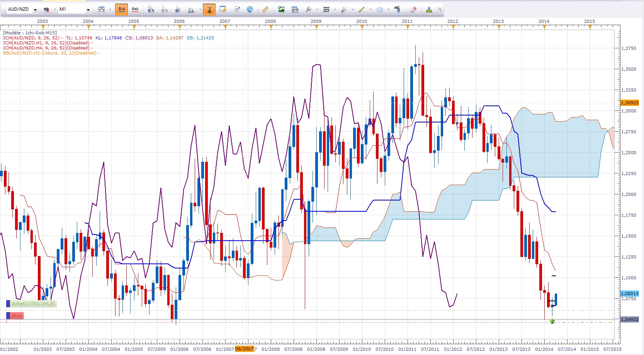Screen dimensions: 644x355
Task: Click the Achat(17/03,195,8) order label
Action: 33,304
